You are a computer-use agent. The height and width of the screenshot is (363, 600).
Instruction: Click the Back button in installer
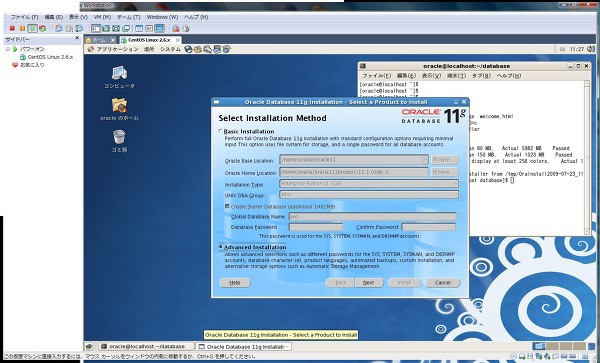click(x=340, y=283)
